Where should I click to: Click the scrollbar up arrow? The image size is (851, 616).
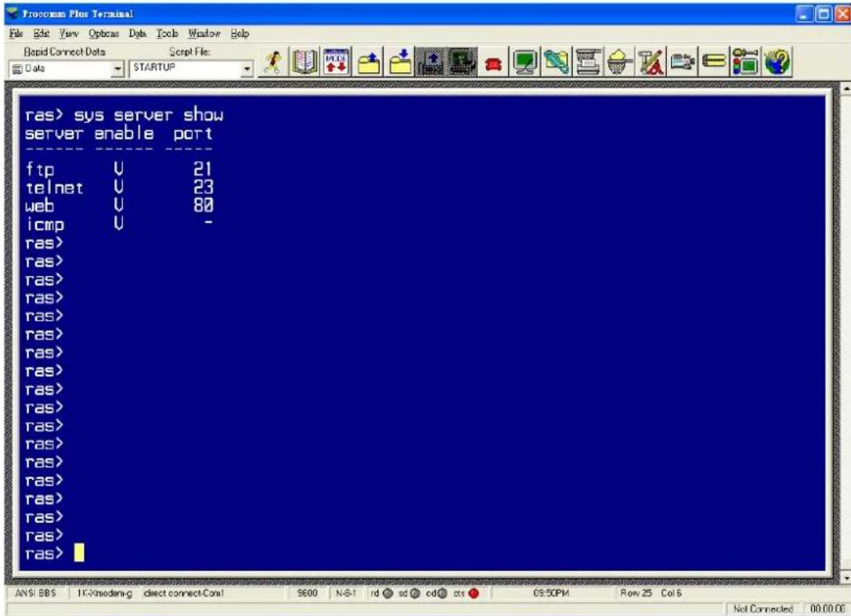point(846,88)
